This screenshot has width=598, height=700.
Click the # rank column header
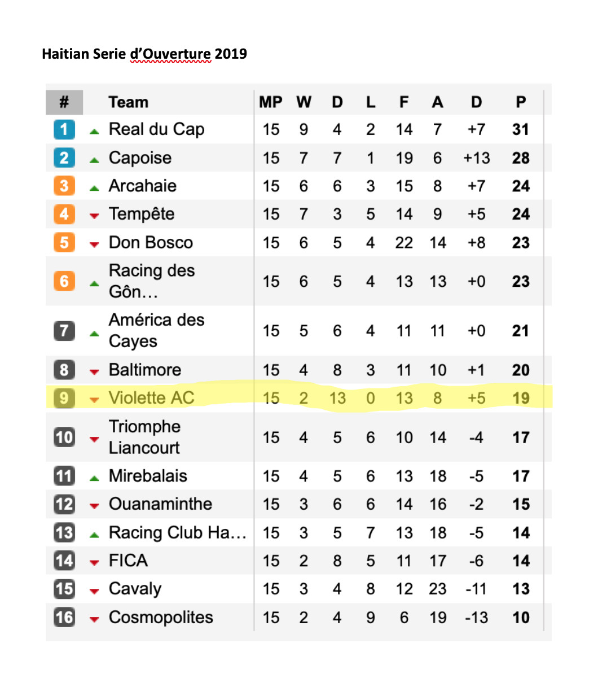tap(64, 102)
